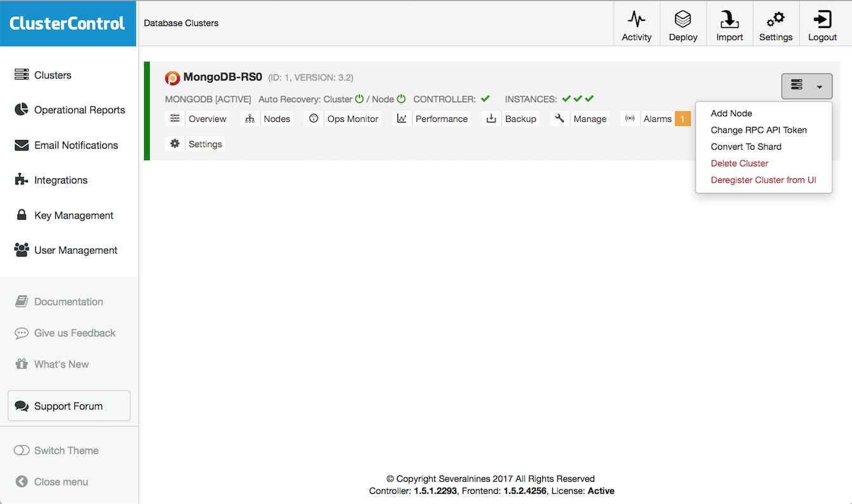Open Integrations sidebar link
The image size is (852, 504).
[61, 180]
